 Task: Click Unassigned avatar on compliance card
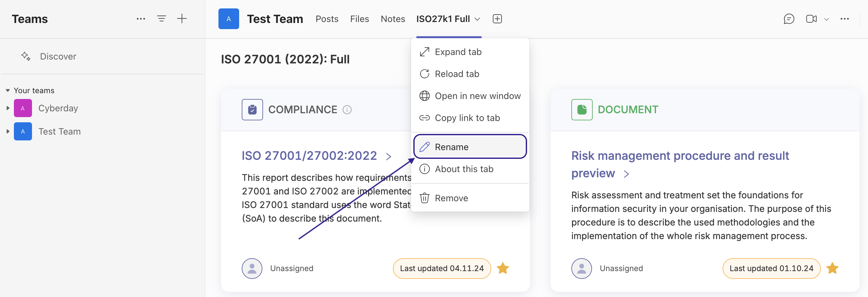coord(252,268)
